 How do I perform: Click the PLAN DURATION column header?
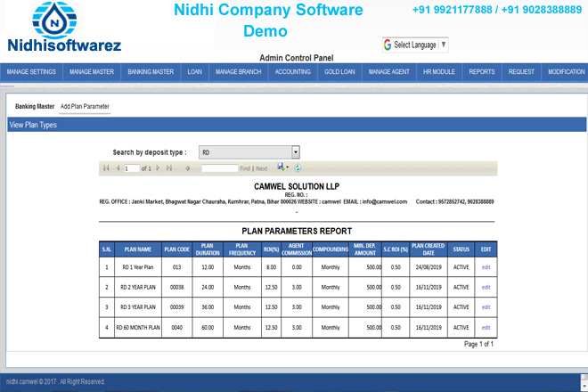coord(208,249)
